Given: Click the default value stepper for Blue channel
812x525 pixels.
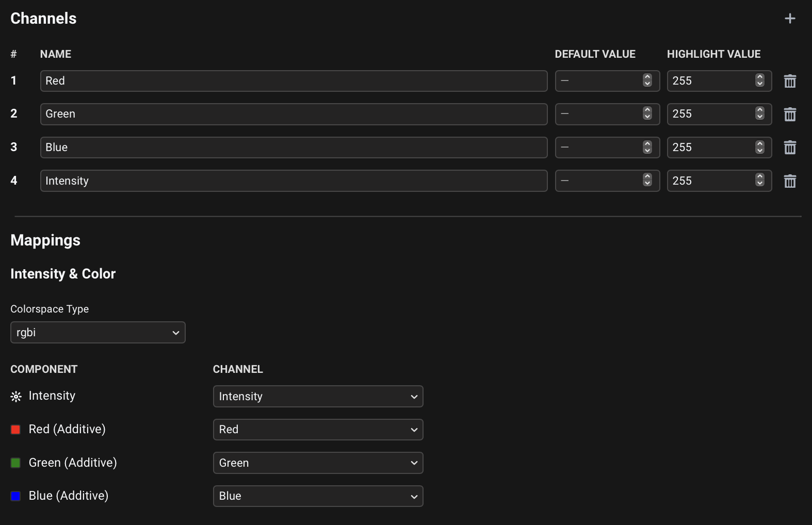Looking at the screenshot, I should tap(647, 147).
